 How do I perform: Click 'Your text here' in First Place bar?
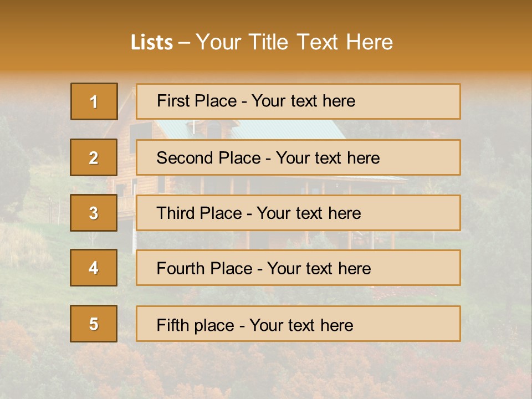[x=303, y=101]
